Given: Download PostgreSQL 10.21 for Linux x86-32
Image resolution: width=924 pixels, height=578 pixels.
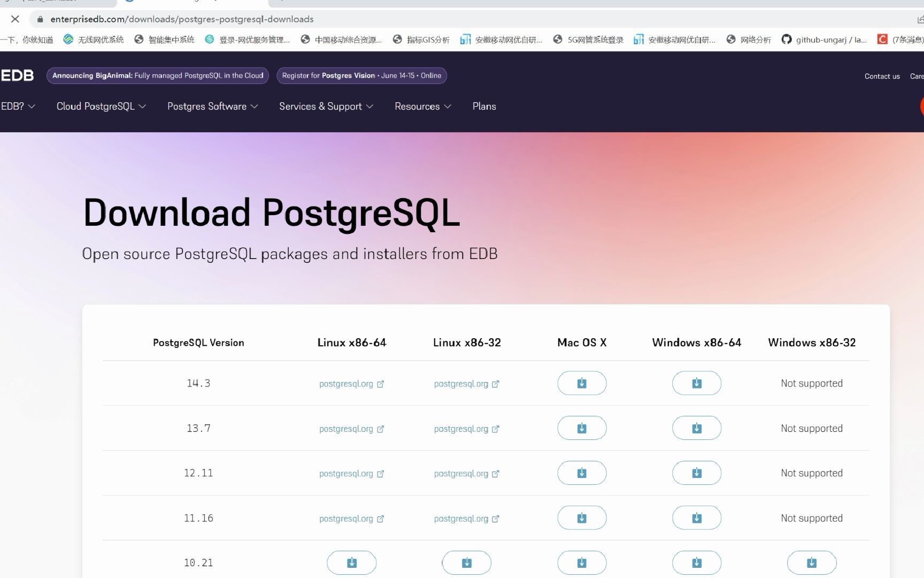Looking at the screenshot, I should (467, 562).
